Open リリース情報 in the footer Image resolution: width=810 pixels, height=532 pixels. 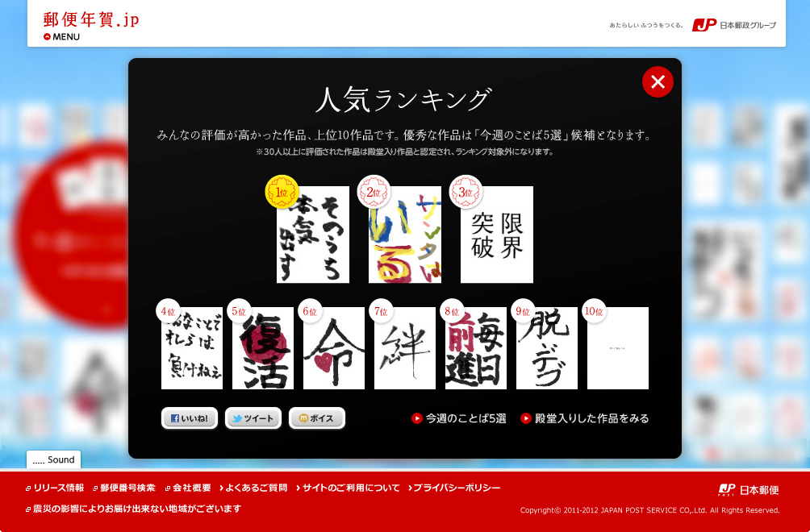55,488
